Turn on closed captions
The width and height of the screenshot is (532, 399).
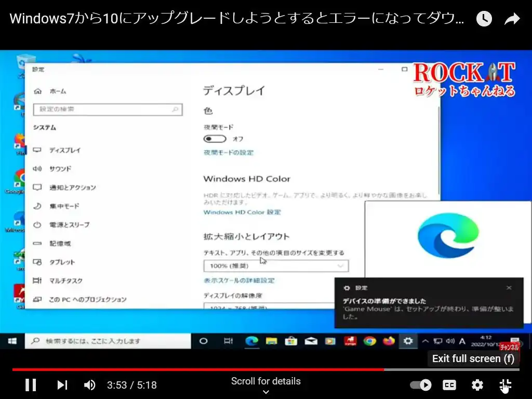[x=449, y=385]
